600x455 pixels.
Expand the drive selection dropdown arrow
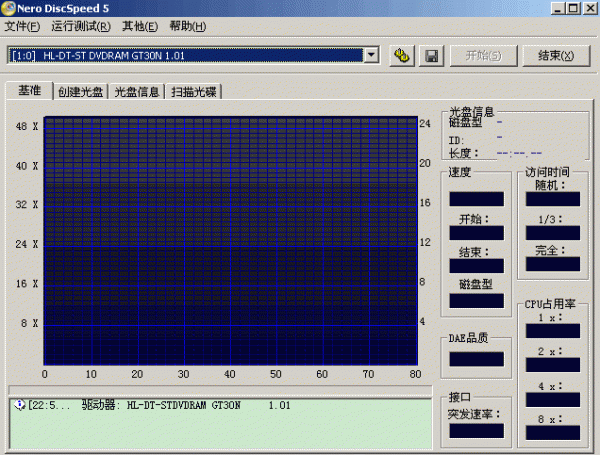[x=371, y=55]
